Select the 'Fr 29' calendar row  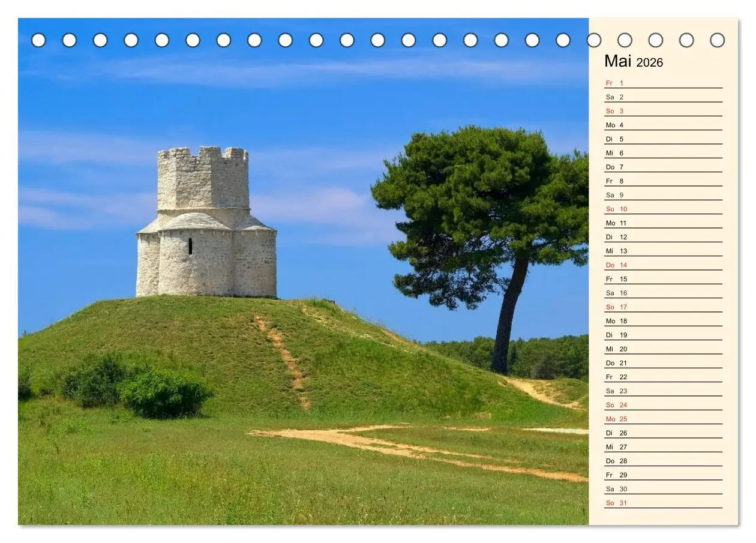[663, 475]
